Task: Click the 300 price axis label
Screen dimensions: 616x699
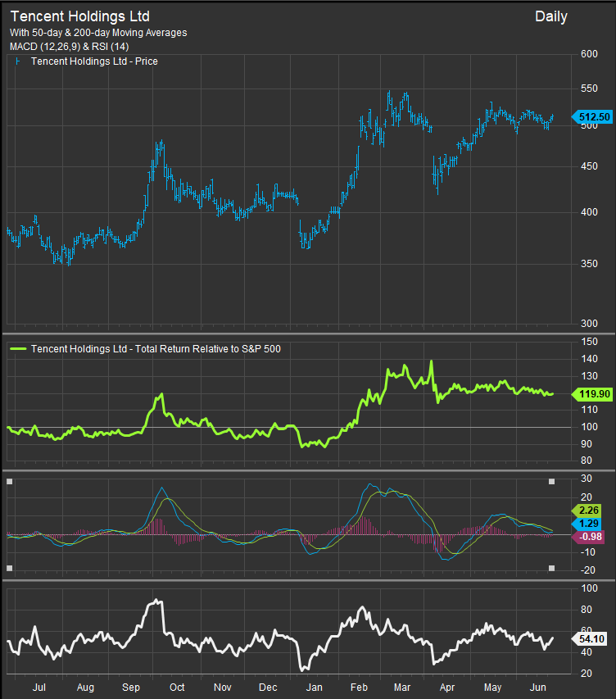Action: point(589,324)
